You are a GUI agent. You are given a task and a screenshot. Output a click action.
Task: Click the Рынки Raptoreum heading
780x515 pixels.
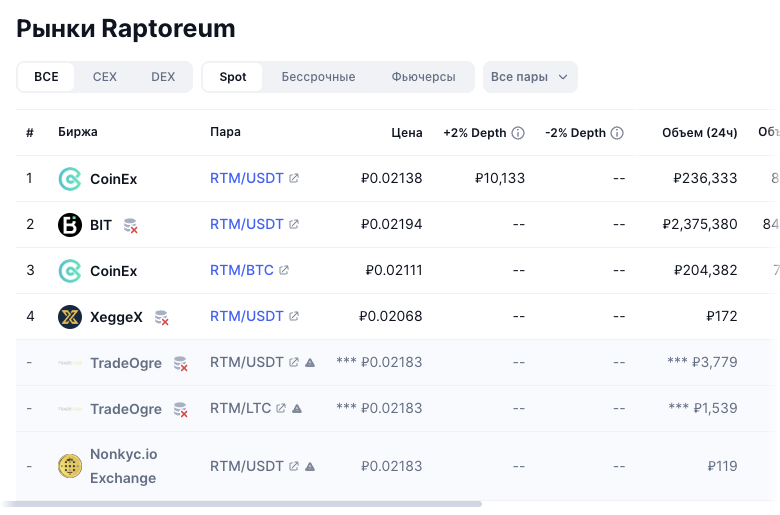126,28
